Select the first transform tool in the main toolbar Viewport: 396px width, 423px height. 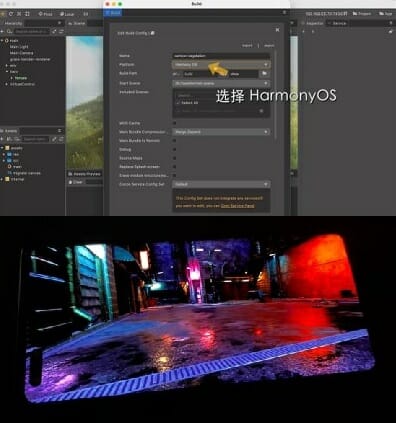coord(3,14)
